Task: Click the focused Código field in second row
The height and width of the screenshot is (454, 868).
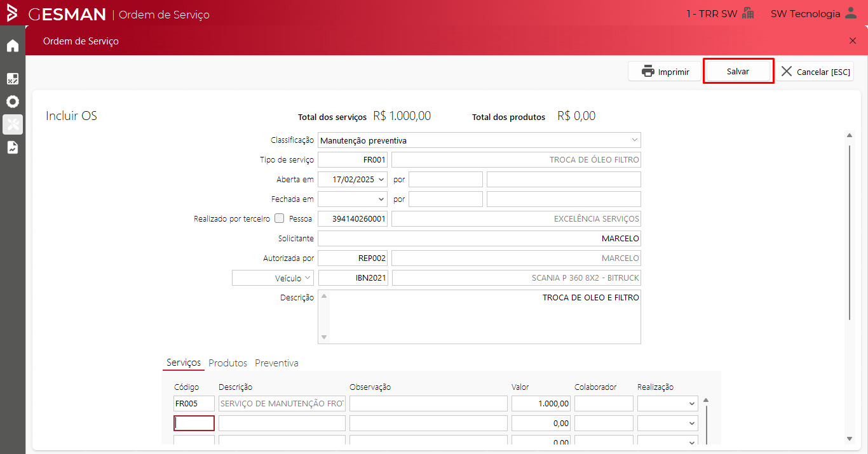Action: click(x=194, y=424)
